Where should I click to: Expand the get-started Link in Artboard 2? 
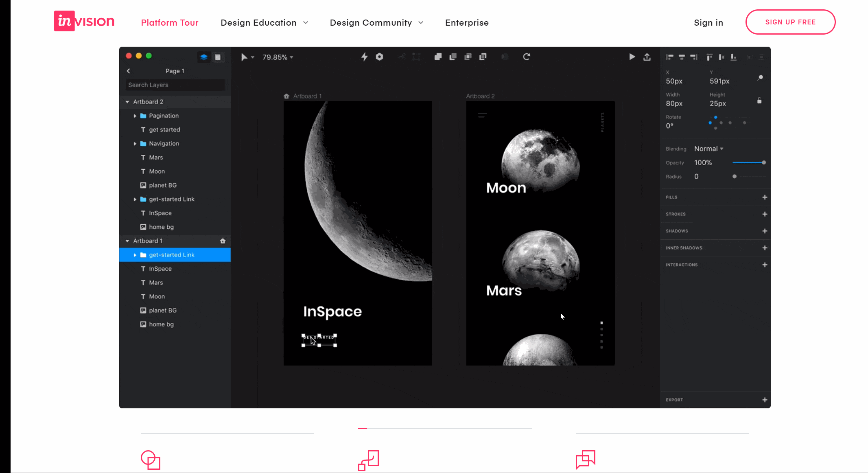tap(135, 199)
